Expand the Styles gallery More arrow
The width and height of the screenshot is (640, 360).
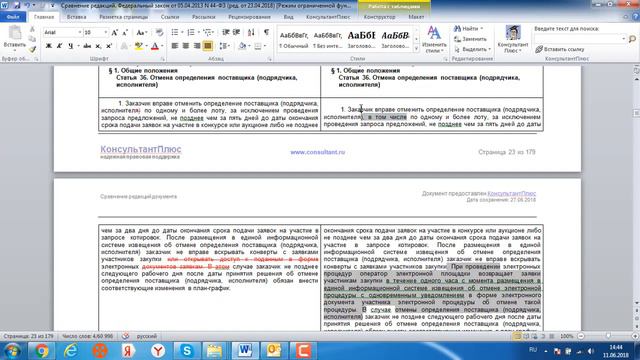tap(416, 48)
